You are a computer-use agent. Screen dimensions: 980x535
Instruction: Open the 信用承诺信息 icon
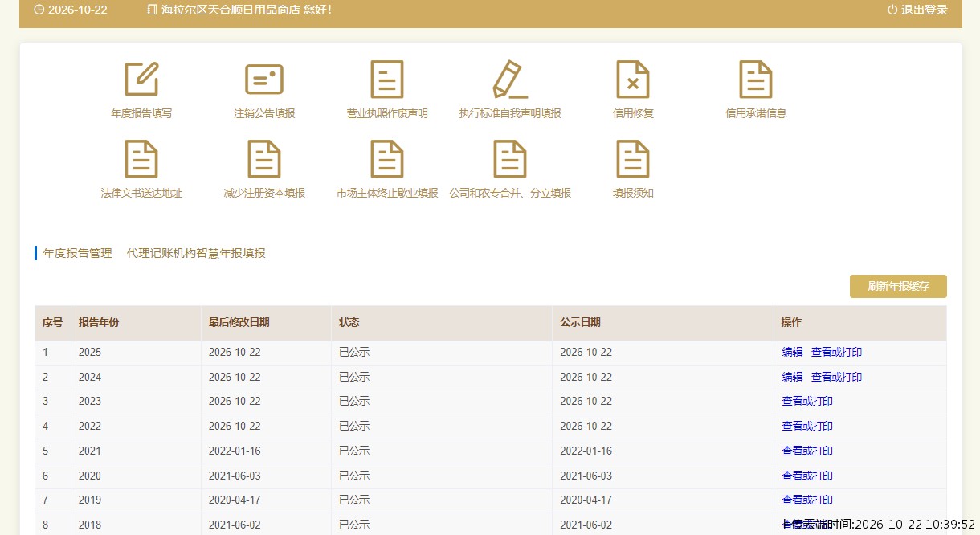[756, 80]
